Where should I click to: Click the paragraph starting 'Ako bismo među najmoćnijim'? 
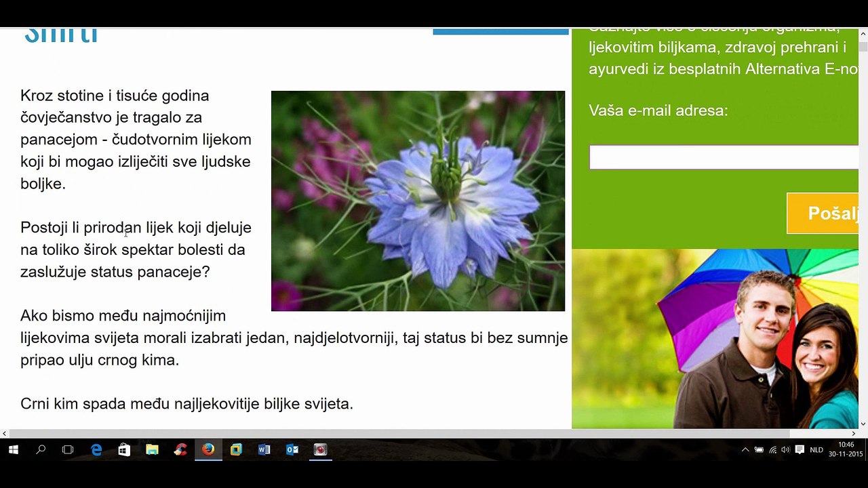(x=294, y=338)
